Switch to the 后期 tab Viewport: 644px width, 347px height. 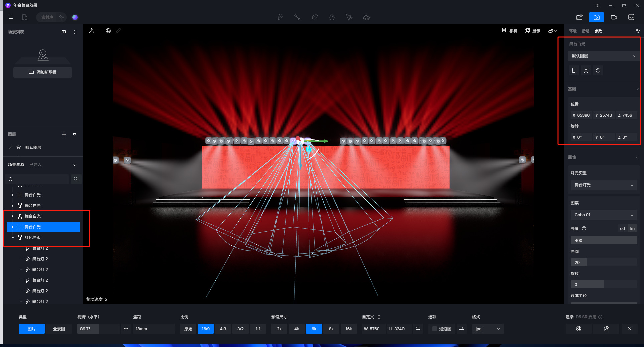coord(585,31)
